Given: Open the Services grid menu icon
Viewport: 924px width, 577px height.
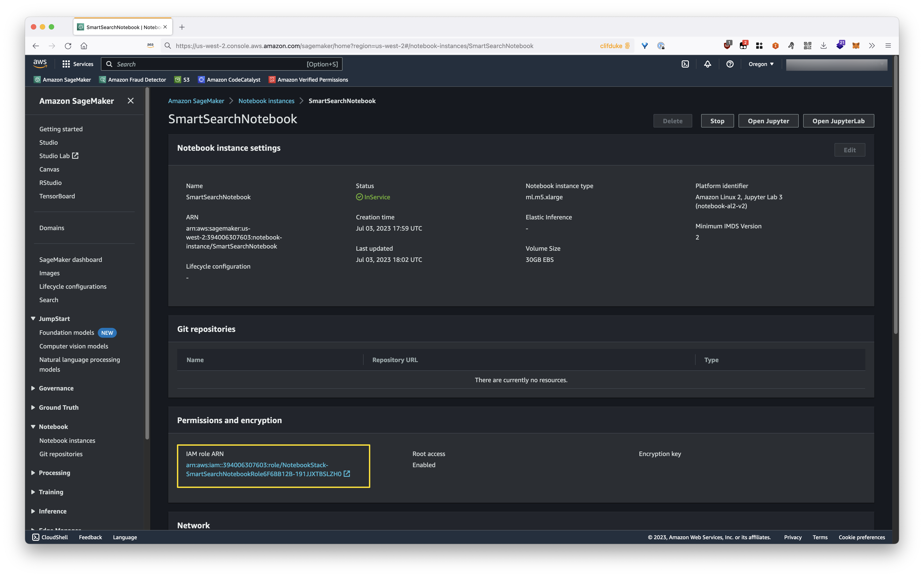Looking at the screenshot, I should (66, 64).
